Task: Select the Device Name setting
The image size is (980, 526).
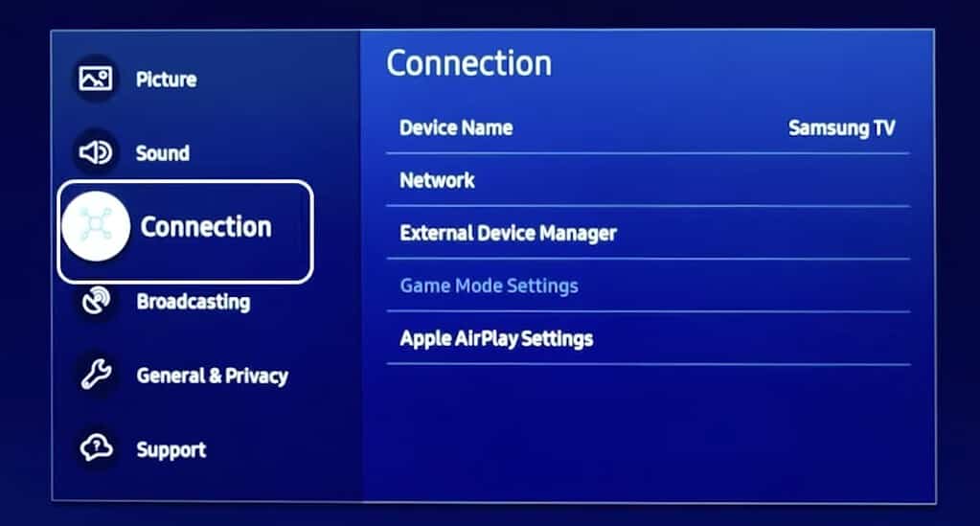Action: [649, 127]
